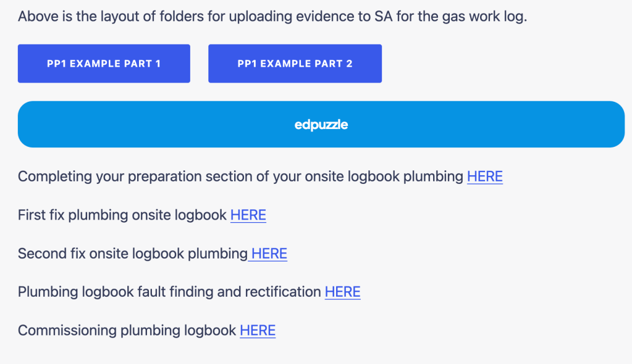
Task: Open the Commissioning plumbing logbook HERE link
Action: 258,331
